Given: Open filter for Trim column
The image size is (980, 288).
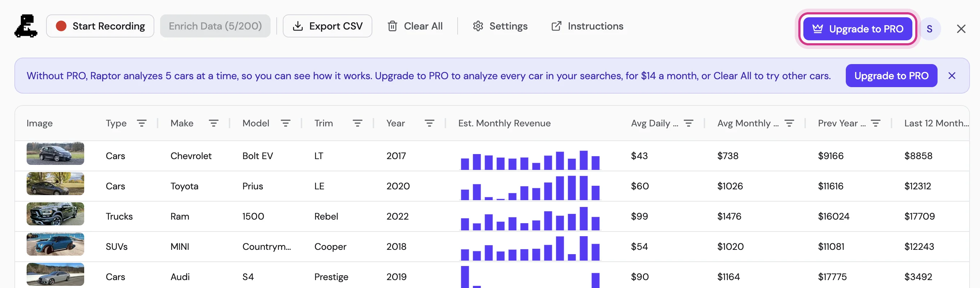Looking at the screenshot, I should coord(357,123).
